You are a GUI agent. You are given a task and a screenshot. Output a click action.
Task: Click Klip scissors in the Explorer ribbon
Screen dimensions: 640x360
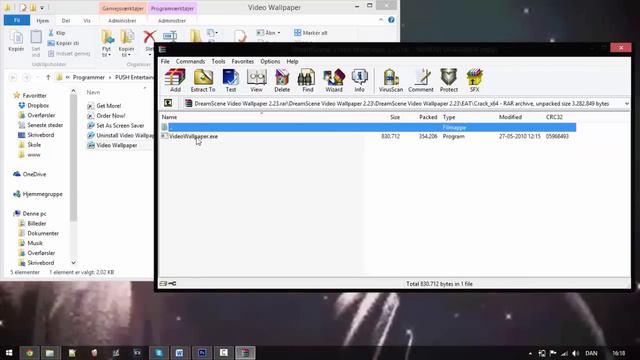[x=57, y=33]
